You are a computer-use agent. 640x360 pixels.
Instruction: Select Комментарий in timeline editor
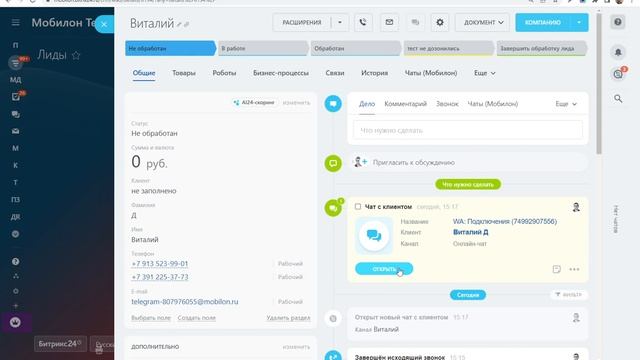[405, 104]
